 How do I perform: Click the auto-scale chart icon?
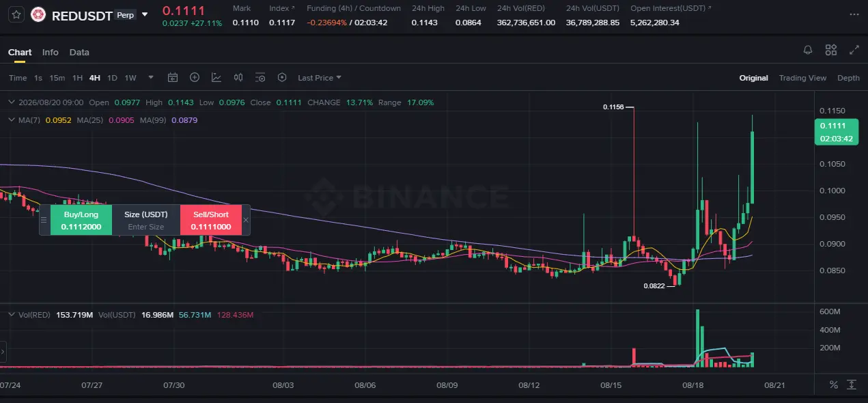[852, 385]
